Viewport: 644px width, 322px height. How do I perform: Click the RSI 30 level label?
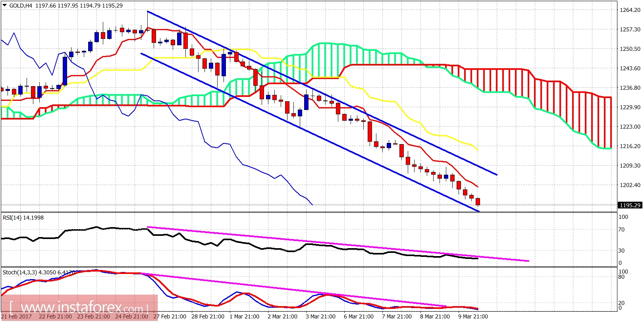point(621,251)
